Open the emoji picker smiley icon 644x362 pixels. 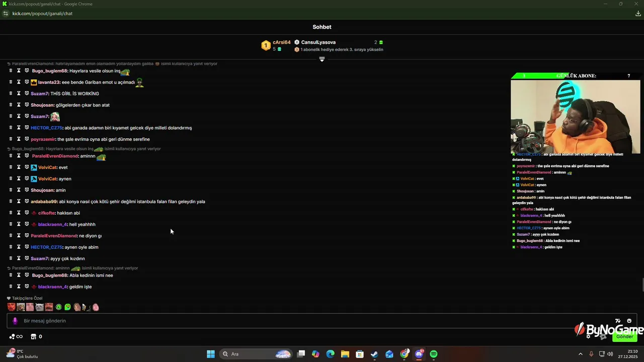tap(629, 321)
